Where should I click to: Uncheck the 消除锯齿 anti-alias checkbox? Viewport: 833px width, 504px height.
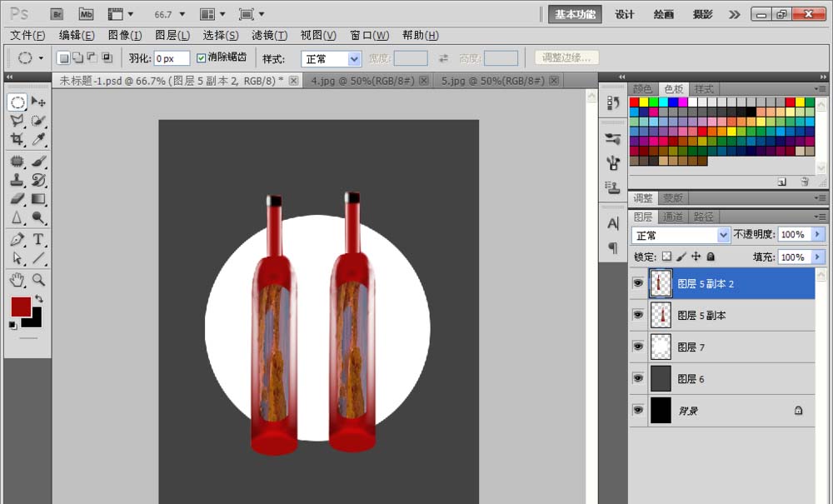(x=201, y=57)
